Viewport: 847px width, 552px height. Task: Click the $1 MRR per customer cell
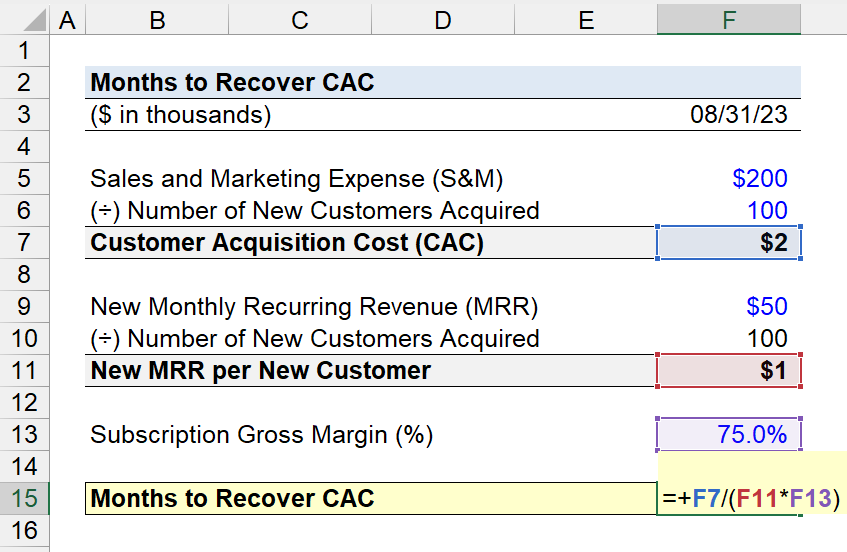click(x=729, y=371)
